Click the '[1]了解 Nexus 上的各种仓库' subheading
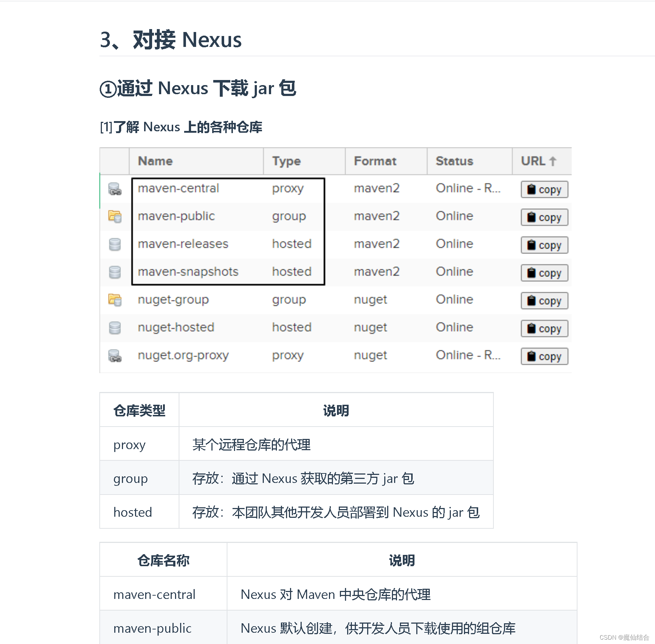The width and height of the screenshot is (655, 644). click(181, 127)
